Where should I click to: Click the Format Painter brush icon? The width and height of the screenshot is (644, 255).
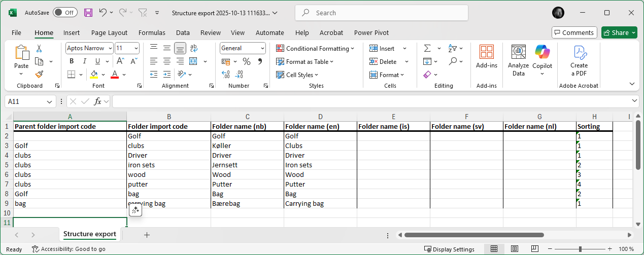pyautogui.click(x=39, y=75)
